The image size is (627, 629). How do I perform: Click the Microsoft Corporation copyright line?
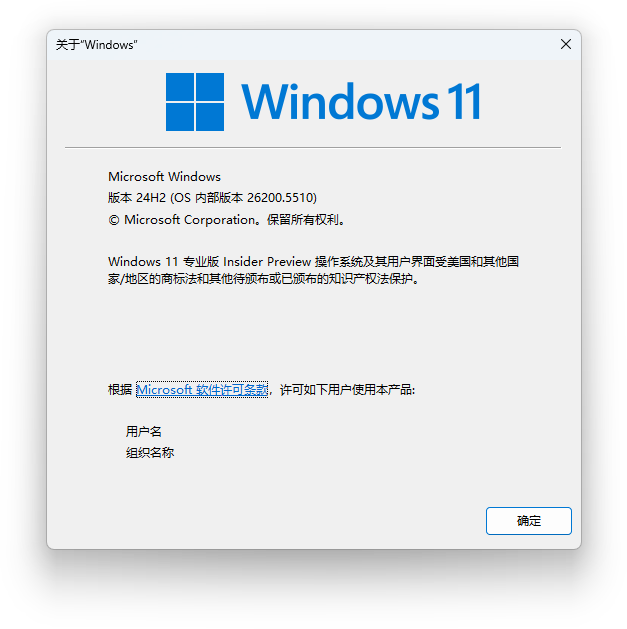click(x=226, y=219)
